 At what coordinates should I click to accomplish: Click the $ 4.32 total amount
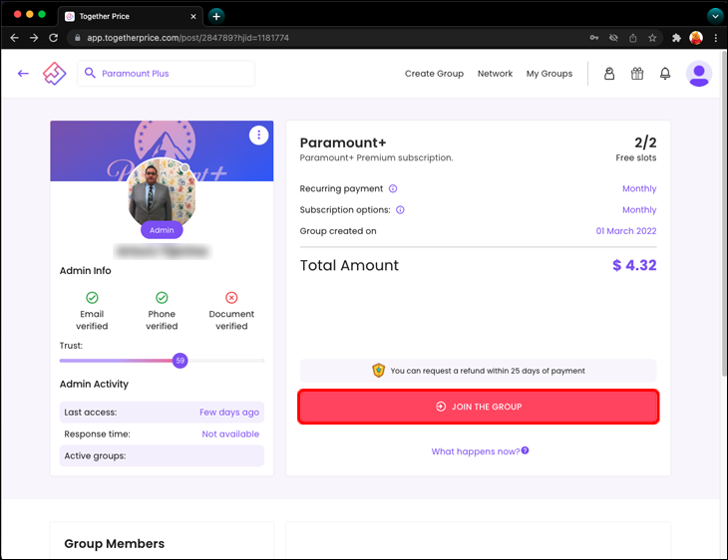tap(634, 265)
